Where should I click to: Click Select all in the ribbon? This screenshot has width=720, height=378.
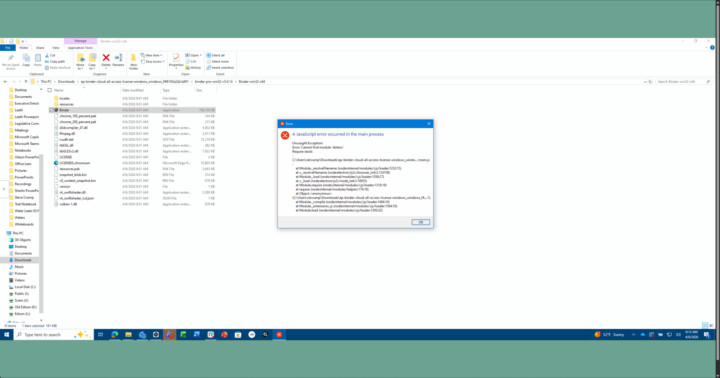[x=216, y=56]
